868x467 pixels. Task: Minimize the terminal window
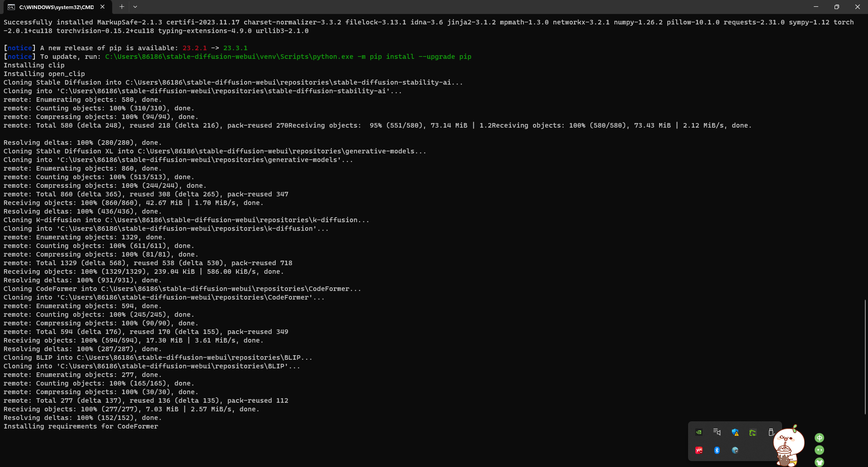816,7
